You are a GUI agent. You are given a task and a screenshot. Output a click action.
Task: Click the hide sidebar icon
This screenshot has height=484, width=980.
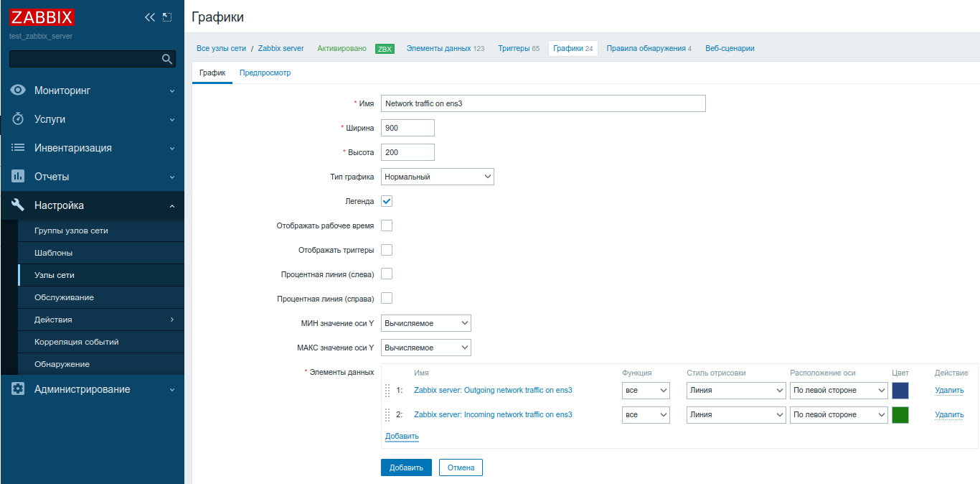pos(167,17)
